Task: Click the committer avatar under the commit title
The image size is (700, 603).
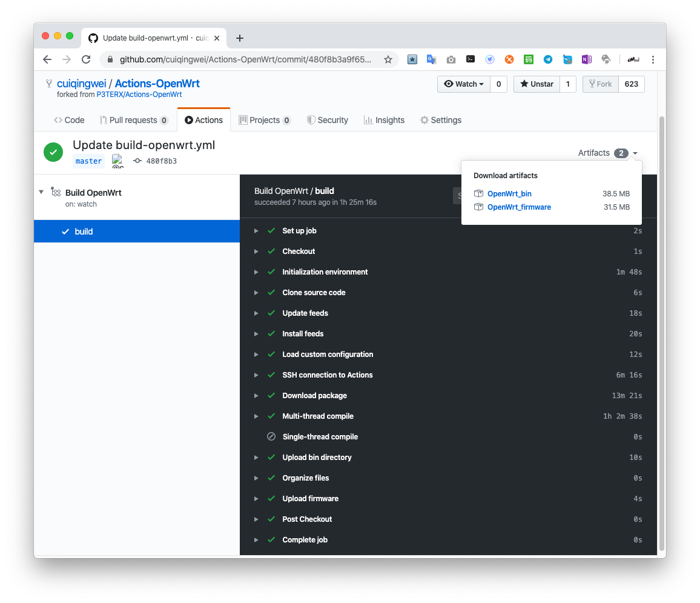Action: pos(116,161)
